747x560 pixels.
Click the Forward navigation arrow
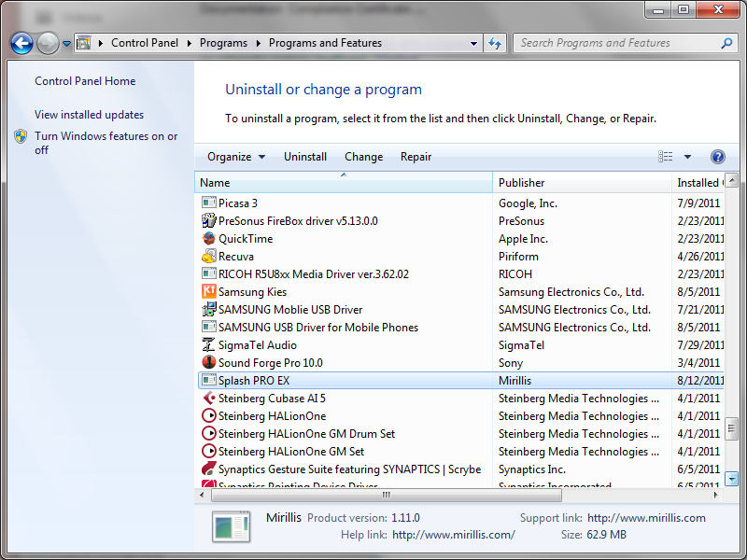pos(48,43)
